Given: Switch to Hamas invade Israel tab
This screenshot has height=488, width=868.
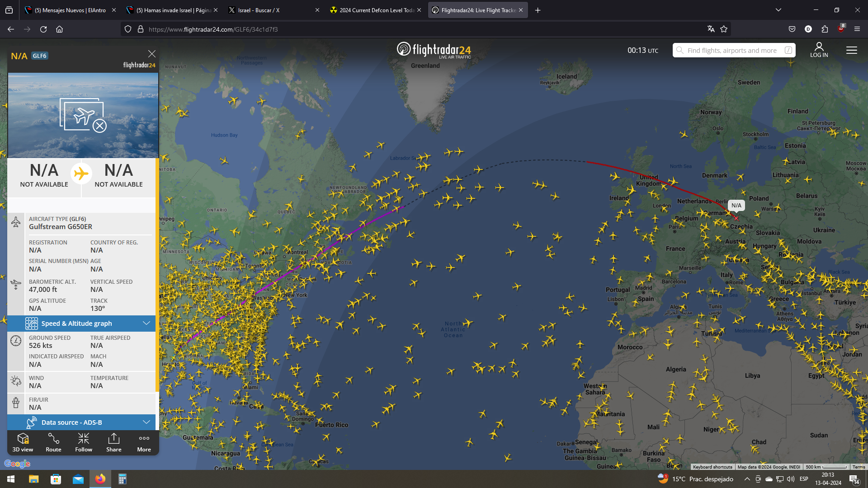Looking at the screenshot, I should pos(172,10).
